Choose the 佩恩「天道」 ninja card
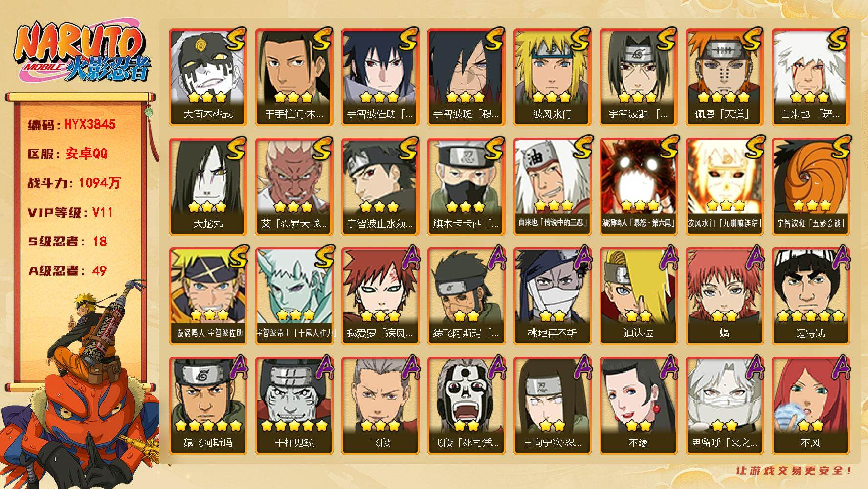Screen dimensions: 868x489 724,77
